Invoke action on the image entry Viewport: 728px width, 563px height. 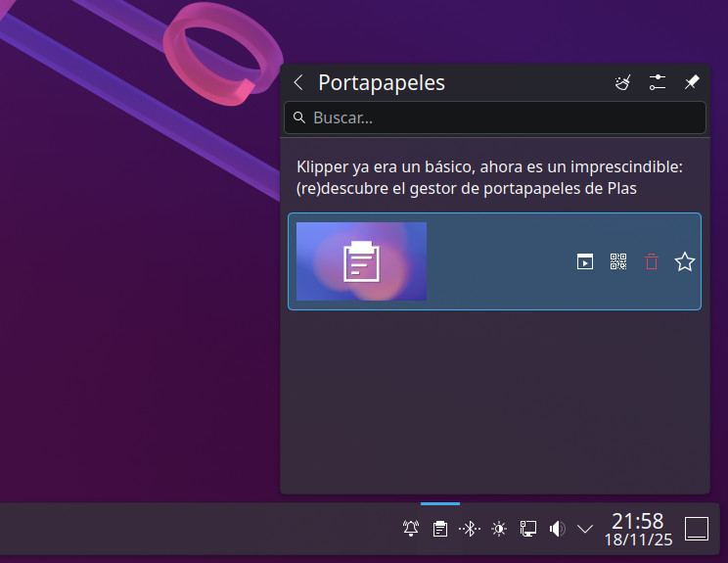point(584,261)
